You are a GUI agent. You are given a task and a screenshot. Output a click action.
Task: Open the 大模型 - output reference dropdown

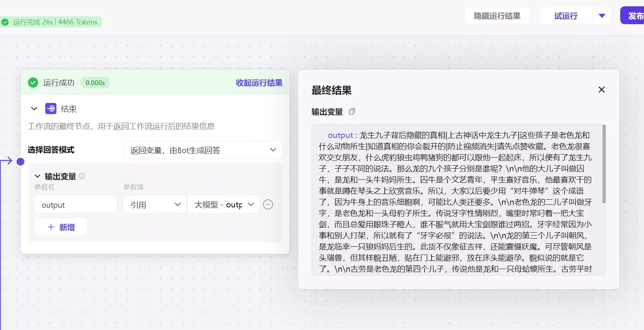pyautogui.click(x=224, y=205)
